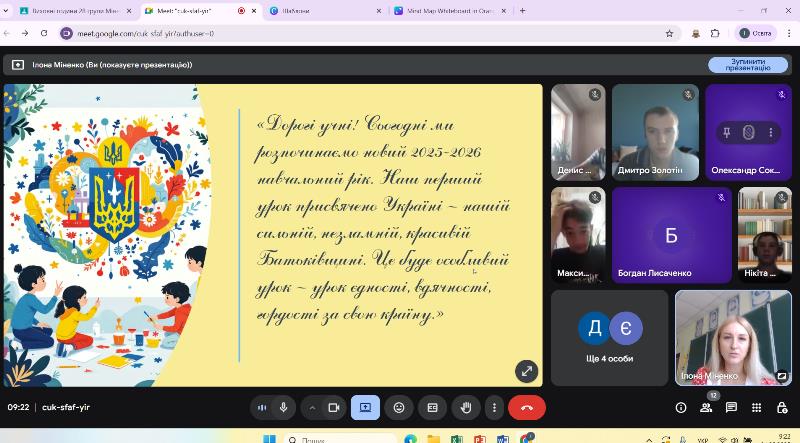Mute the microphone in the call bar
Screen dimensions: 800x443
pos(284,408)
